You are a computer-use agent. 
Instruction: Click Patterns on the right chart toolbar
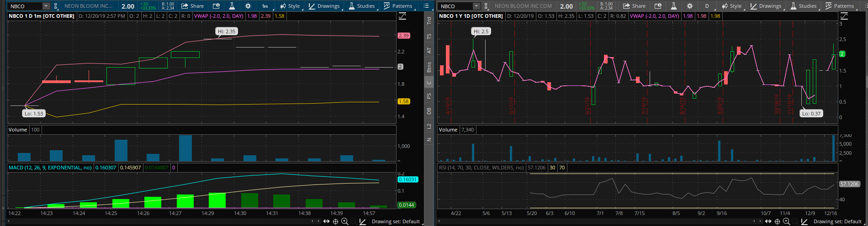(840, 6)
